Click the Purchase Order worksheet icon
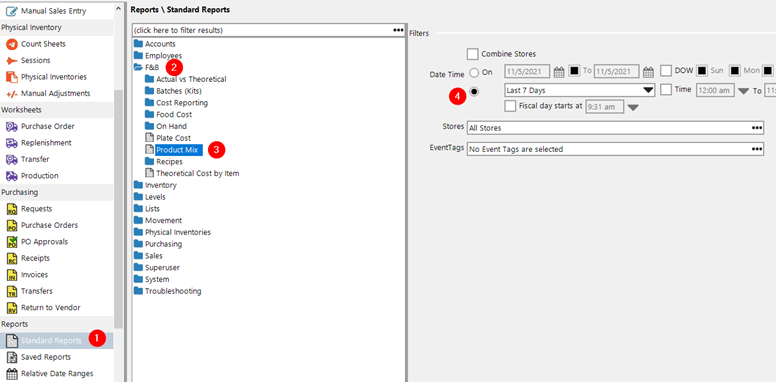This screenshot has height=382, width=776. pos(12,126)
